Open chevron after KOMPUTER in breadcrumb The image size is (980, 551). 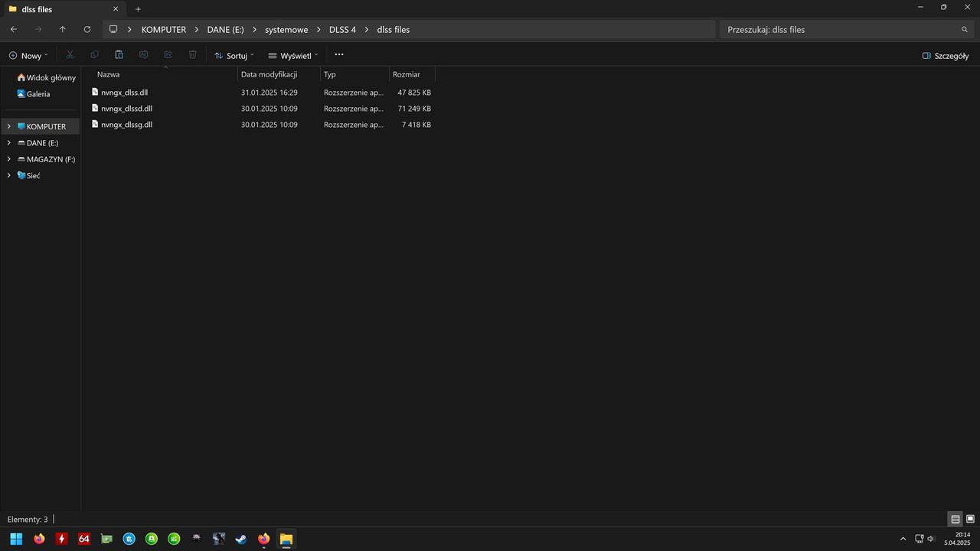point(197,29)
